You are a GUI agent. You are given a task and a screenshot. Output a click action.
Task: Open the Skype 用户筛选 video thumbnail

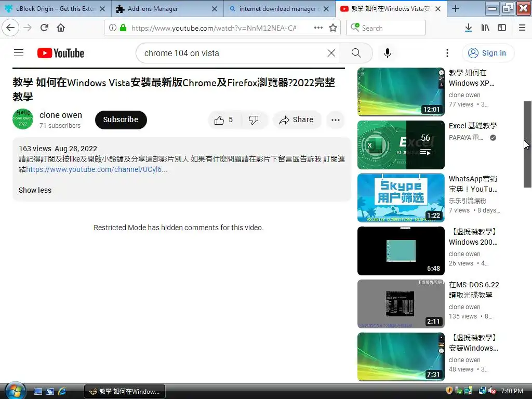click(401, 198)
